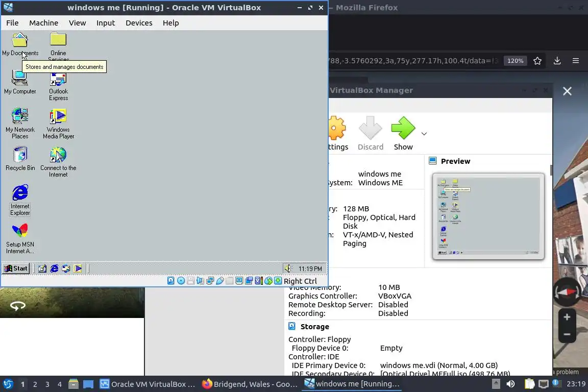
Task: Switch to workspace 4 in the host panel
Action: [60, 384]
